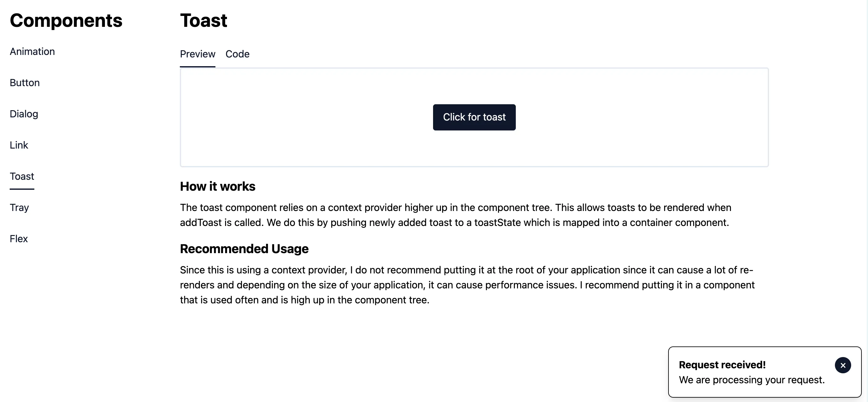Open the Dialog component page
This screenshot has width=868, height=402.
[x=24, y=114]
